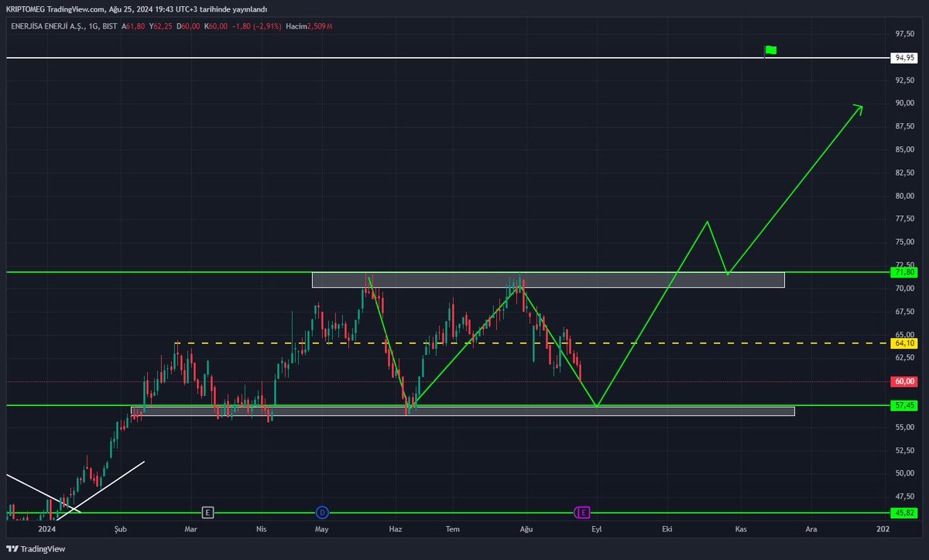Click the 60,00 red current price label
This screenshot has height=560, width=929.
click(904, 381)
